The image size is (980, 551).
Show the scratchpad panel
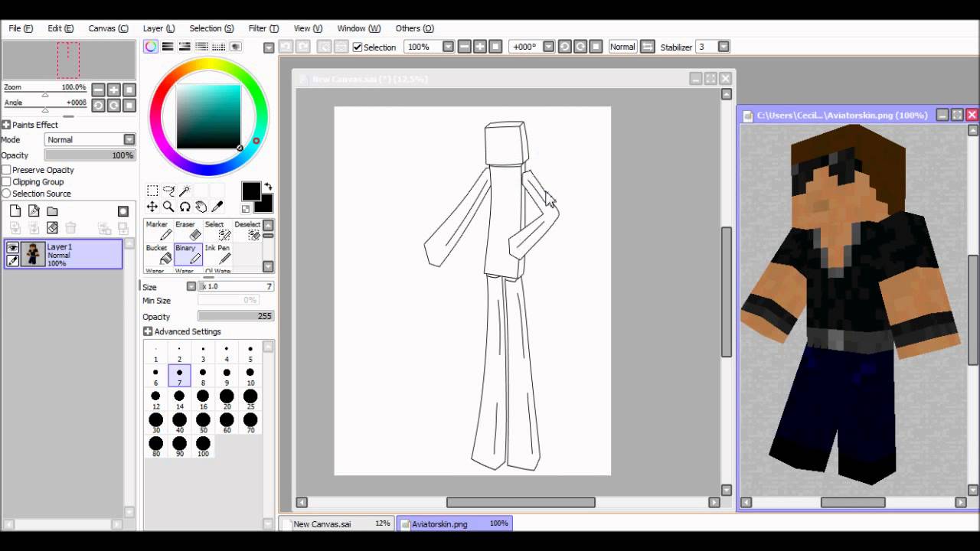[236, 47]
